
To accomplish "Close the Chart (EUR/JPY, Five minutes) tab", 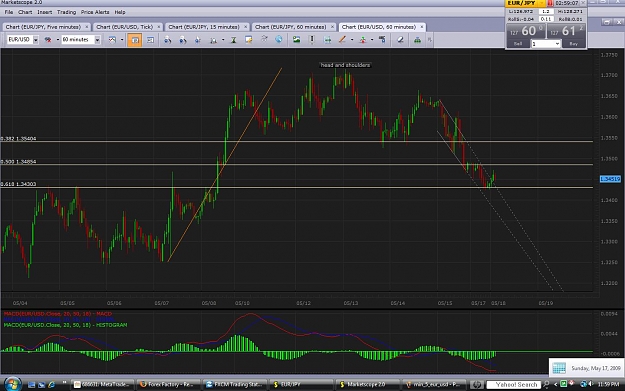I will (x=86, y=27).
